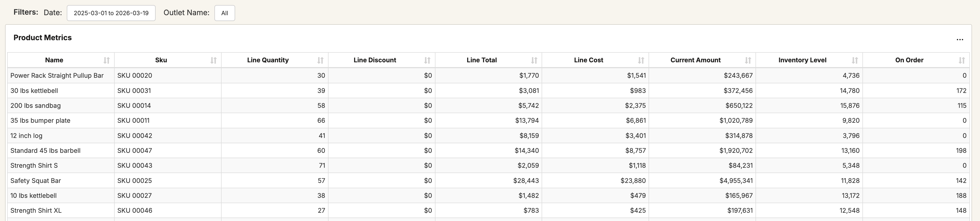The width and height of the screenshot is (980, 221).
Task: Open the Date range filter picker
Action: point(111,13)
